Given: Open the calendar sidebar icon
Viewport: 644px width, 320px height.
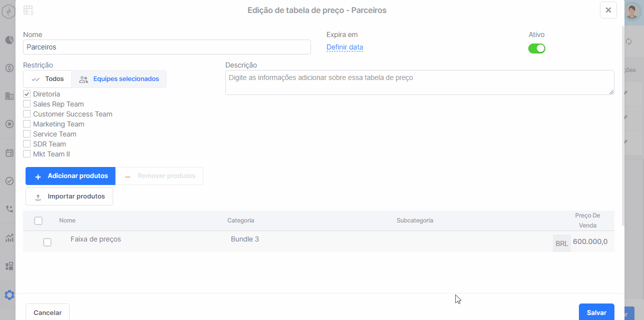Looking at the screenshot, I should click(x=9, y=153).
